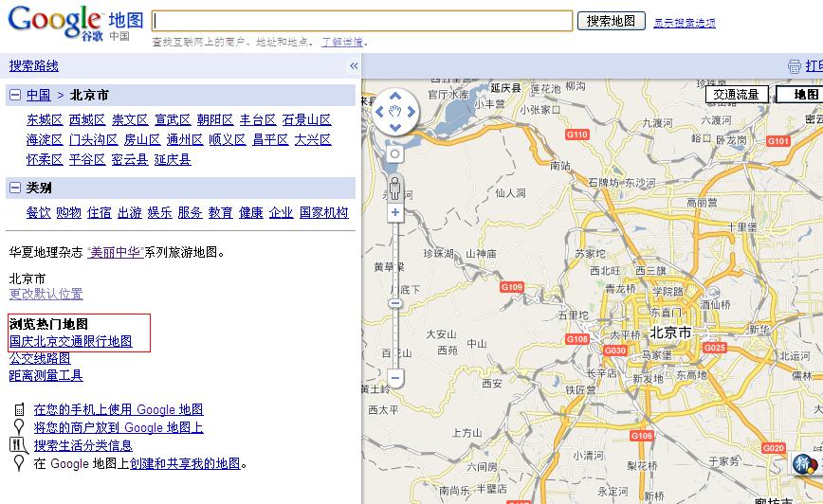Pan the map right with the arrow
Image resolution: width=823 pixels, height=504 pixels.
[x=411, y=111]
